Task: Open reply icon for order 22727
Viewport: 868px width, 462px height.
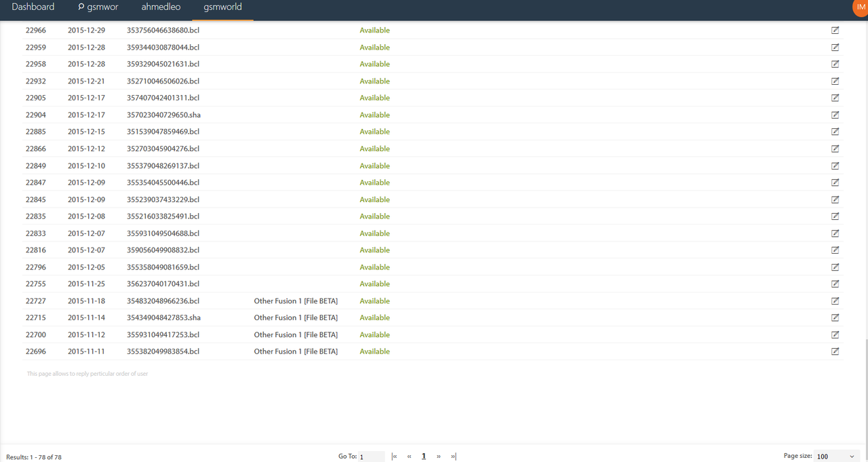Action: (835, 301)
